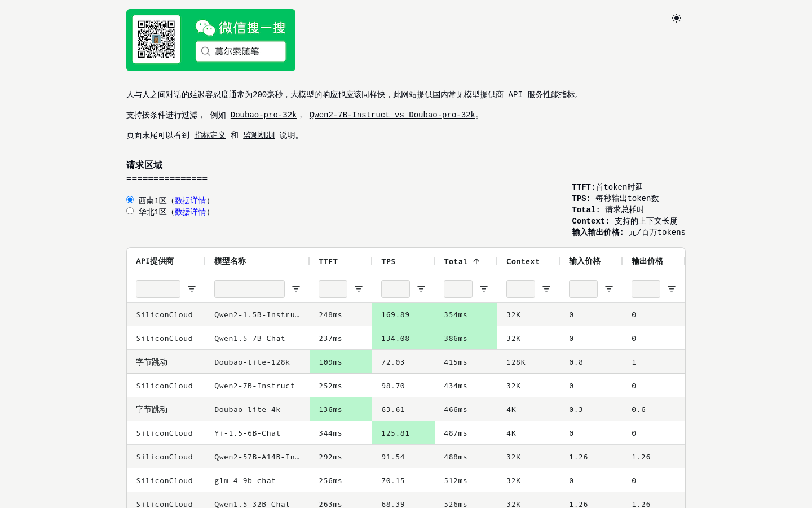Screen dimensions: 812x508
Task: Click the 134.08 TPS cell
Action: point(403,338)
